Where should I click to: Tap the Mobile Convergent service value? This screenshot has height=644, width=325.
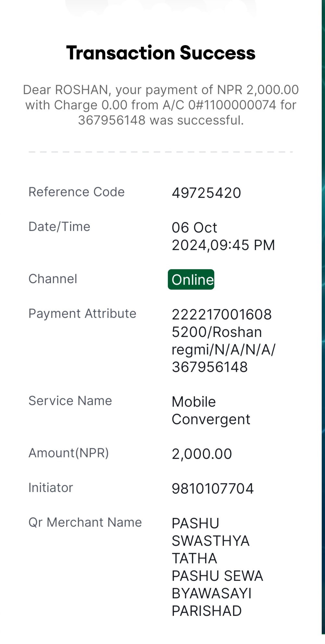pos(211,411)
